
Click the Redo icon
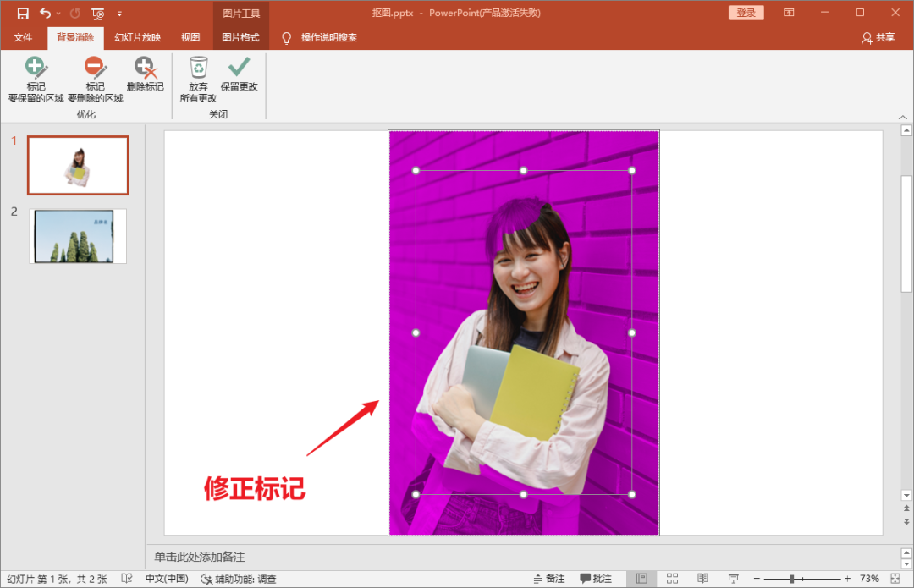coord(75,13)
